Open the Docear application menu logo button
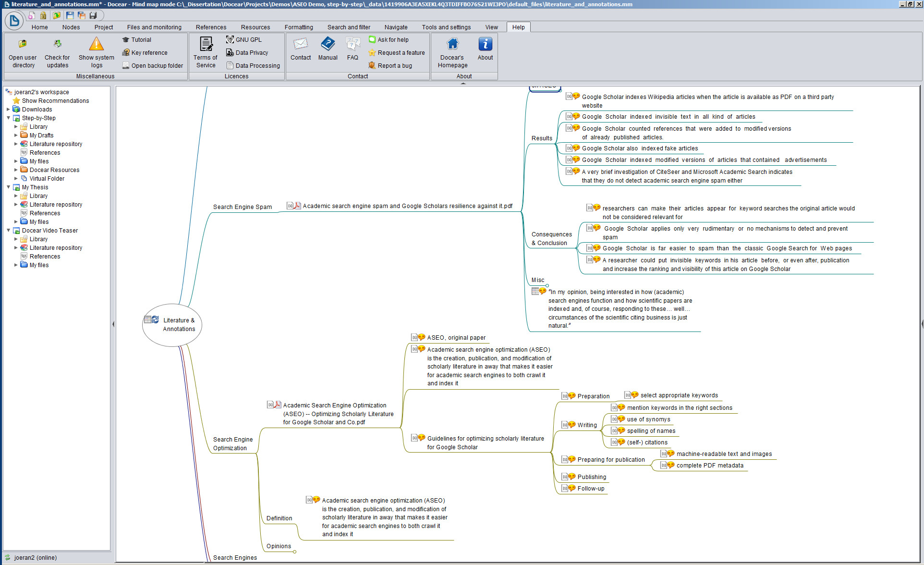The height and width of the screenshot is (565, 924). point(14,21)
